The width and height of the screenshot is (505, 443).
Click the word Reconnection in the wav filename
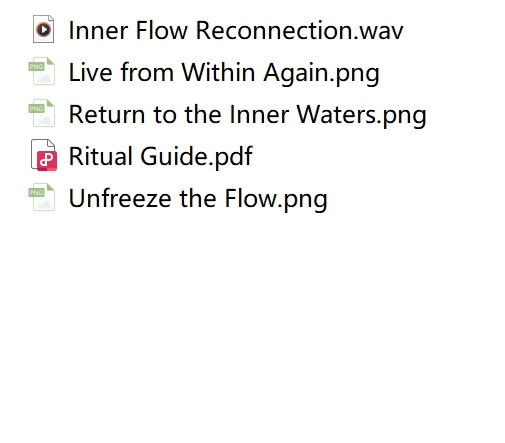(x=274, y=30)
